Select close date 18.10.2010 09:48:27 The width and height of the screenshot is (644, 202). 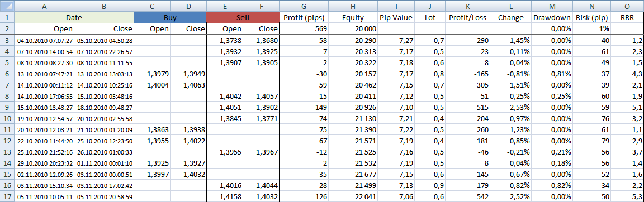104,107
